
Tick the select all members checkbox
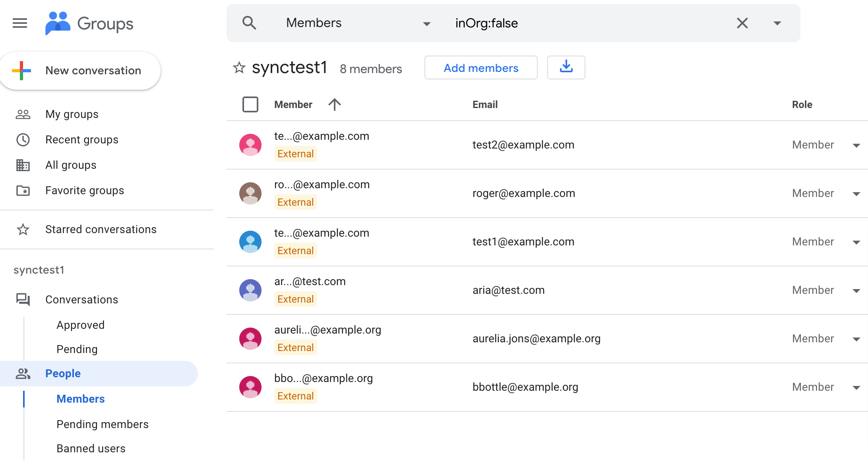(250, 104)
